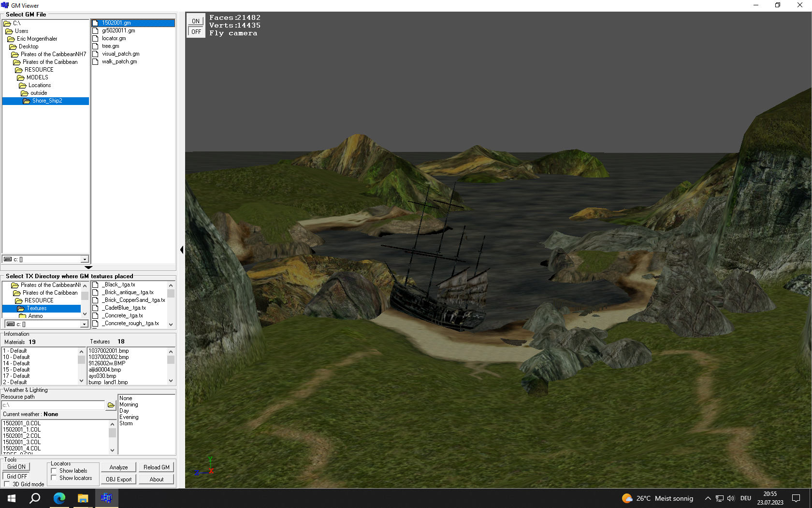Select _CadetBlue_.tga.tx texture file

point(124,308)
